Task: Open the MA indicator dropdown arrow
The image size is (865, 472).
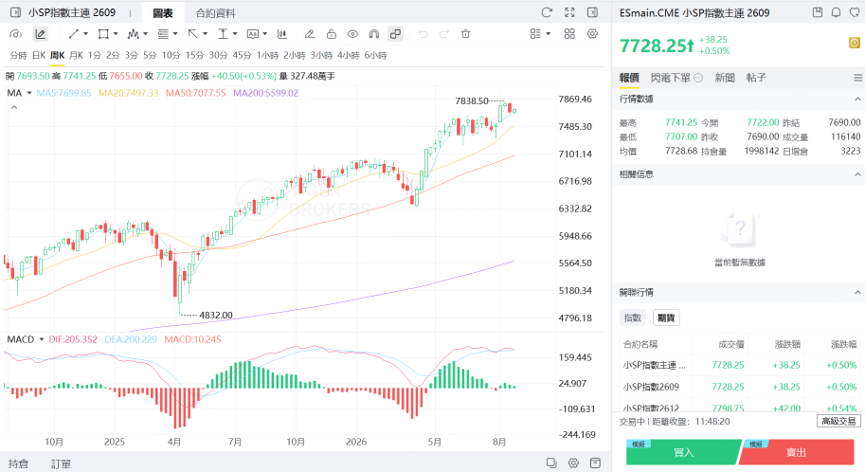Action: point(29,93)
